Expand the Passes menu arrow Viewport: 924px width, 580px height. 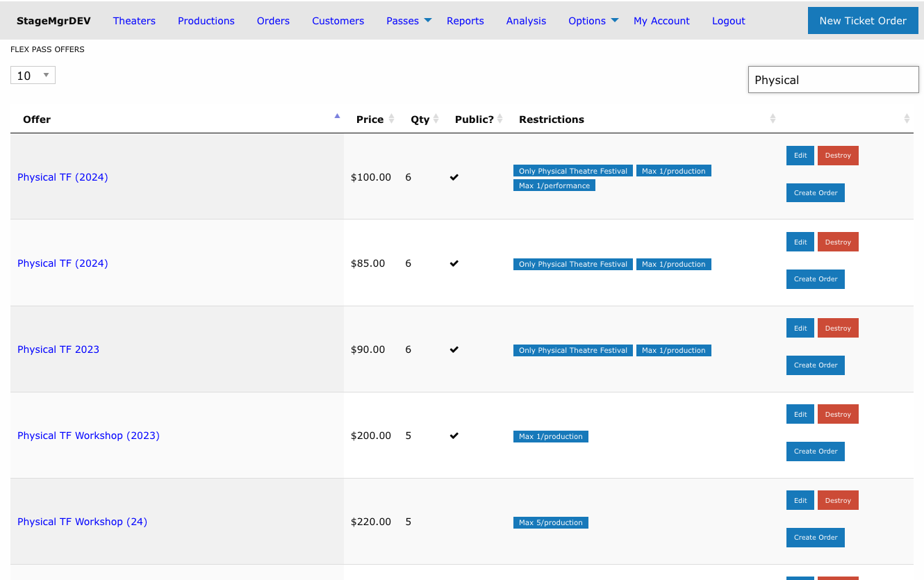[427, 20]
